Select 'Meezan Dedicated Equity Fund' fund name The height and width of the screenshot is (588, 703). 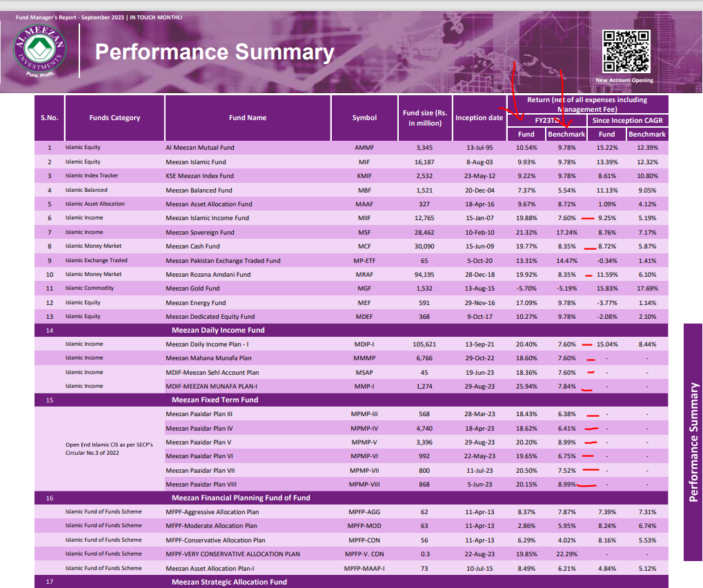[210, 317]
